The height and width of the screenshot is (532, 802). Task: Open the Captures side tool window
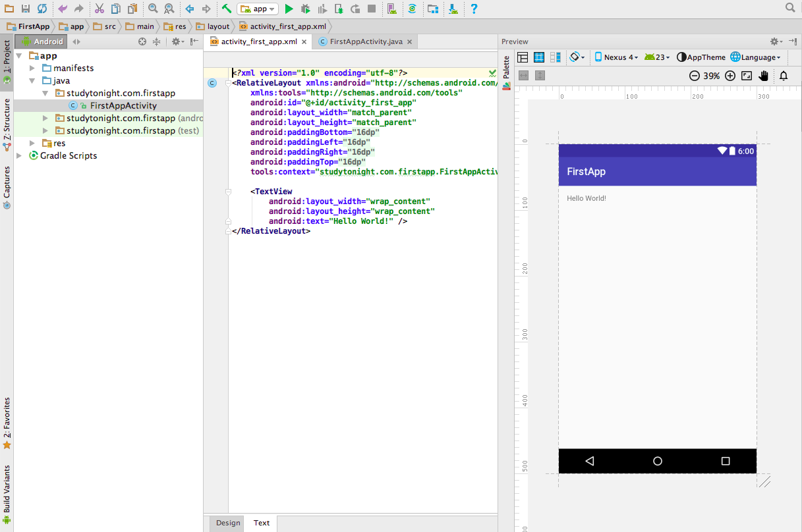pyautogui.click(x=7, y=188)
